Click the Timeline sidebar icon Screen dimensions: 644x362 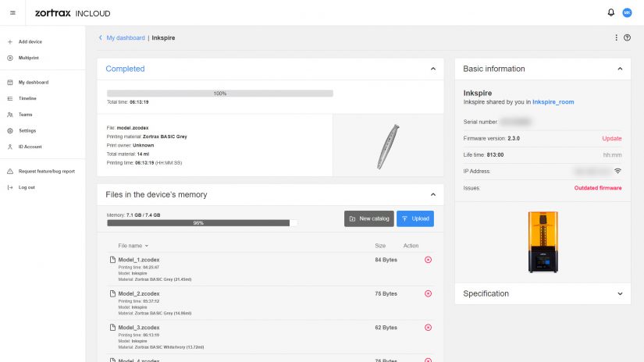(x=10, y=98)
